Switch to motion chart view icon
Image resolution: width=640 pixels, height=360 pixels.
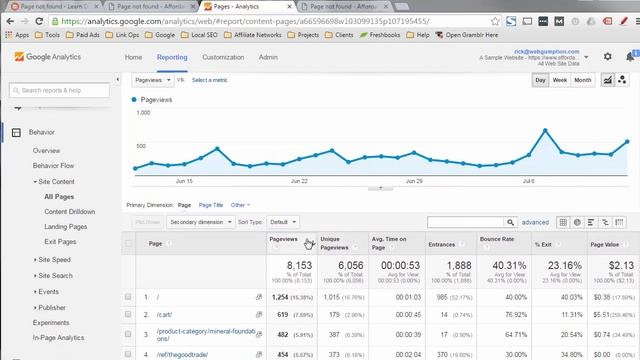pyautogui.click(x=622, y=80)
